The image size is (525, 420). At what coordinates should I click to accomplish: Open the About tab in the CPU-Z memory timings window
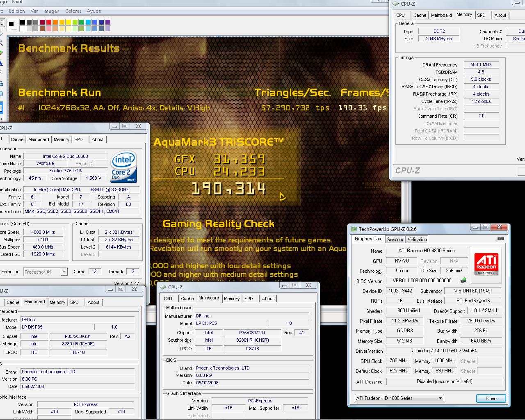(x=500, y=15)
